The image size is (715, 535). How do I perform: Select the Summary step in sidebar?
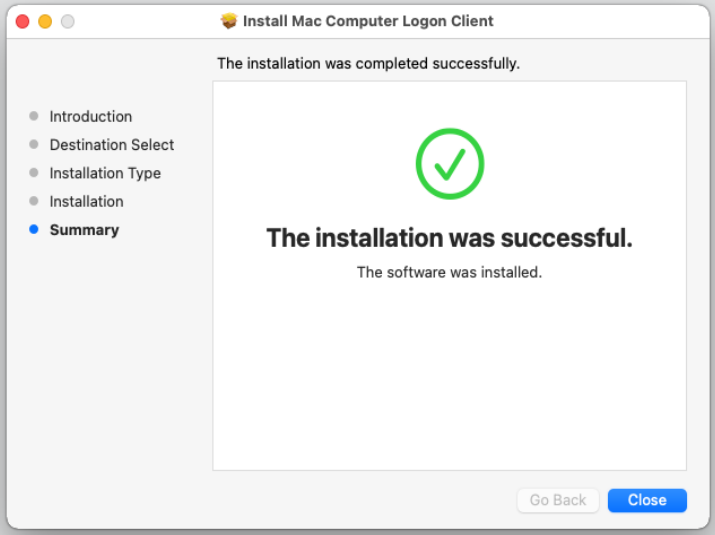[84, 230]
